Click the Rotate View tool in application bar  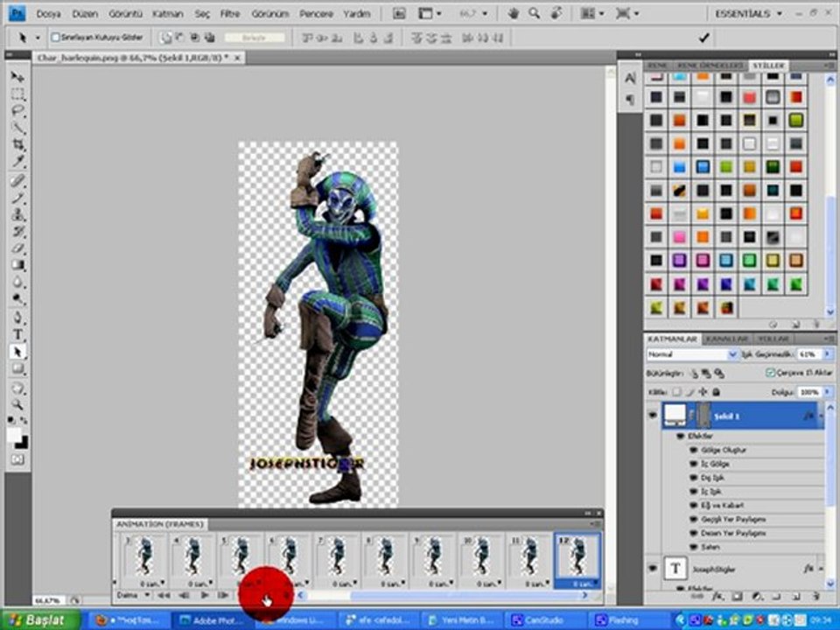(x=556, y=13)
